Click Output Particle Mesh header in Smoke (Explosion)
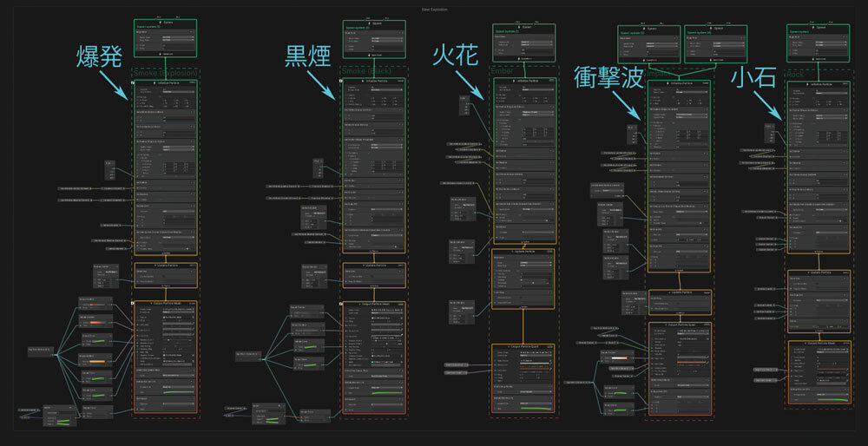Image resolution: width=868 pixels, height=446 pixels. click(x=165, y=303)
